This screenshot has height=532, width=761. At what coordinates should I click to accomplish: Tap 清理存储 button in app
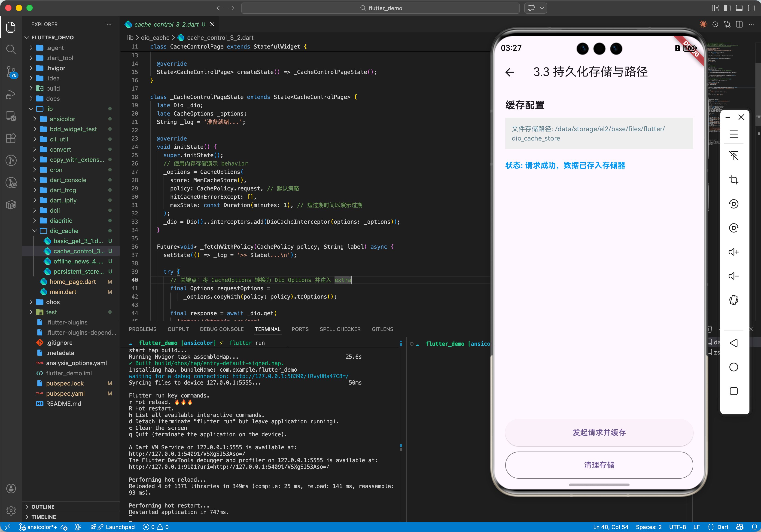(599, 465)
